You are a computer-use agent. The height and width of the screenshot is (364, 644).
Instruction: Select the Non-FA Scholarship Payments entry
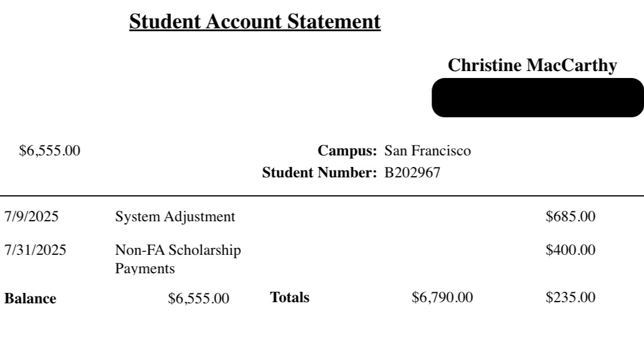click(178, 259)
